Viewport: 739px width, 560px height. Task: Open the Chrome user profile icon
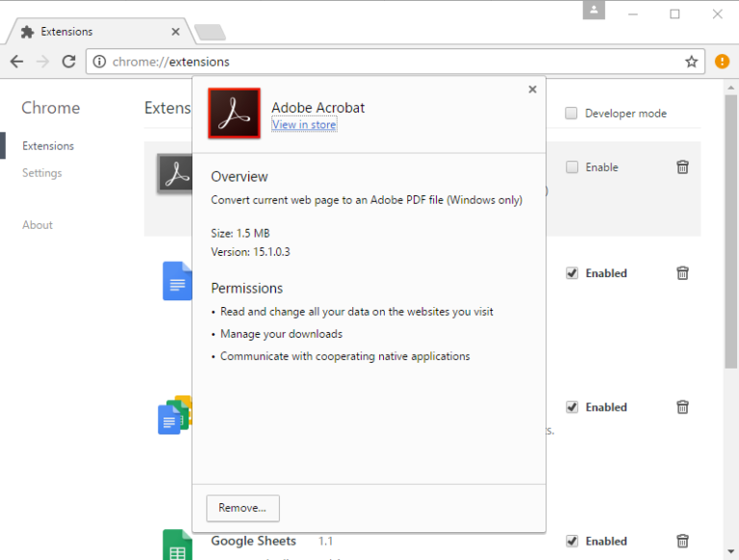[594, 10]
